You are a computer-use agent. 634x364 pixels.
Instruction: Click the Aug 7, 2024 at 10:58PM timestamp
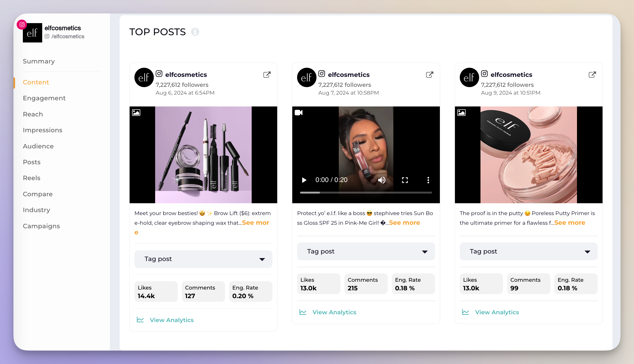pos(348,93)
